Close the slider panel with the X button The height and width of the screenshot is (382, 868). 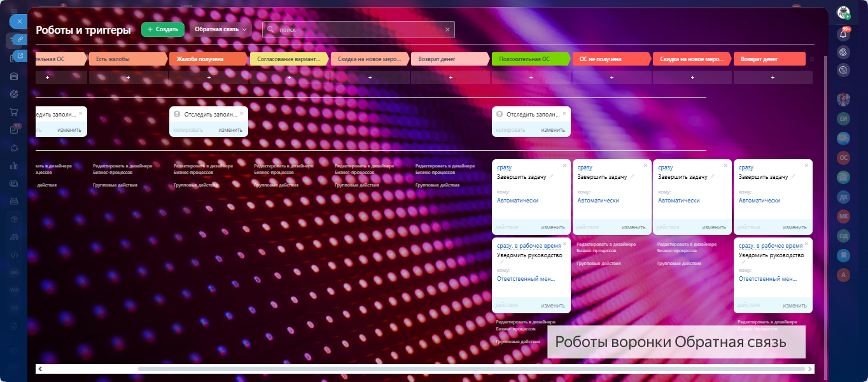point(19,21)
